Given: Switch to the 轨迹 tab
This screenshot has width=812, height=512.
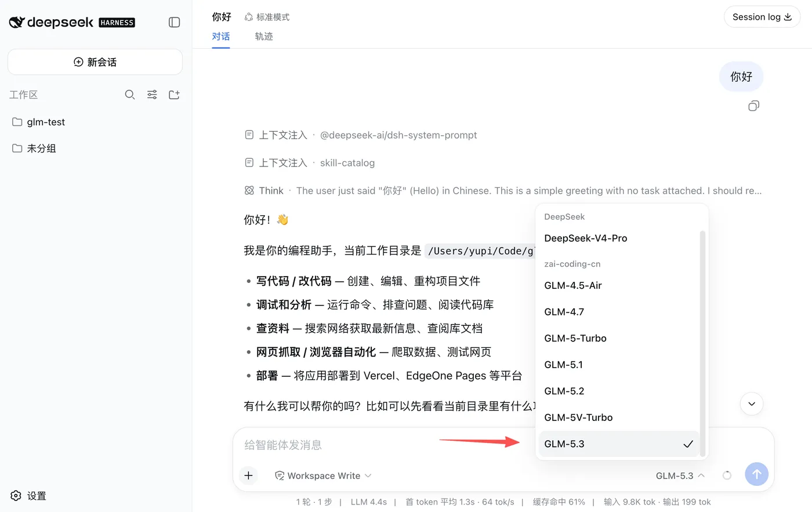Looking at the screenshot, I should (x=264, y=37).
